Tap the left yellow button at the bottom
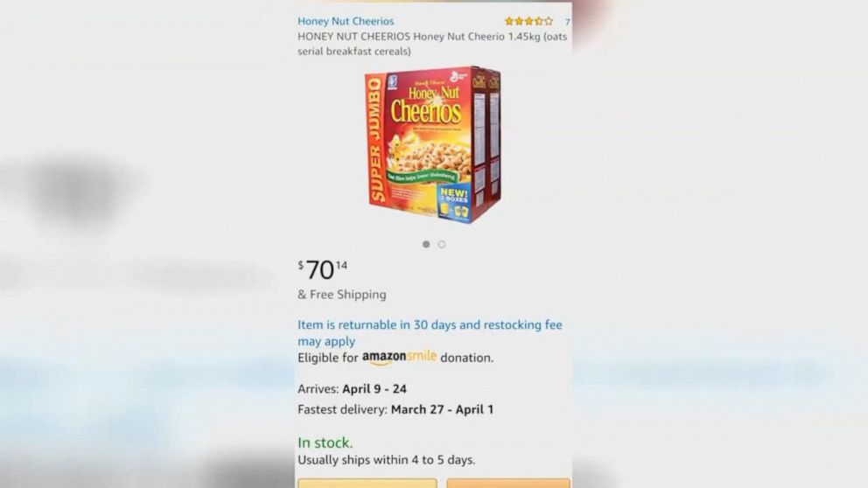This screenshot has height=488, width=868. (x=367, y=484)
